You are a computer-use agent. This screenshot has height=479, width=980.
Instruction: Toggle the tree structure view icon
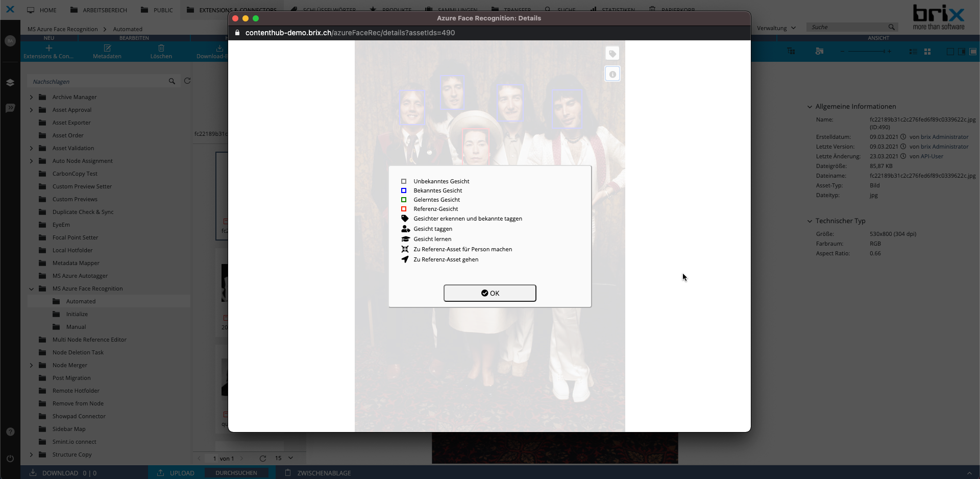[791, 51]
